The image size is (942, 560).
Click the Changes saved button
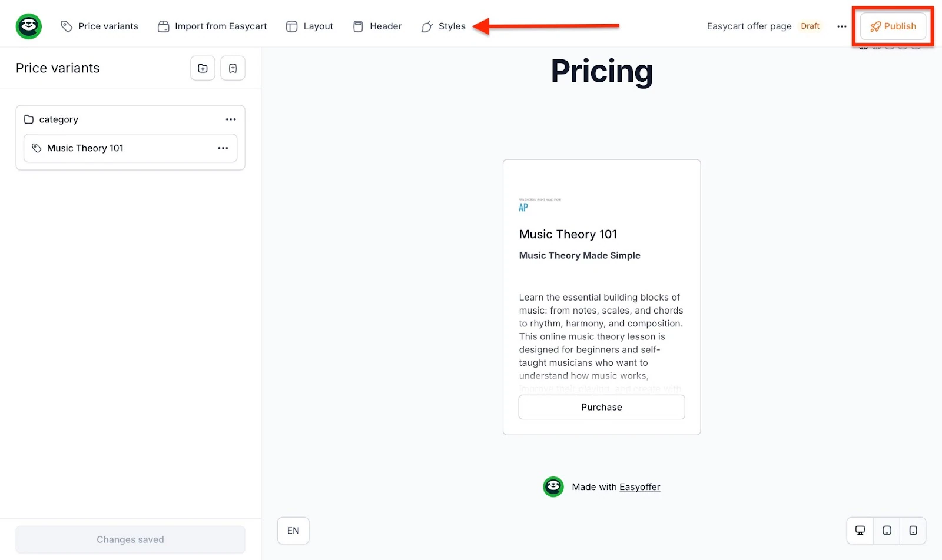[x=130, y=539]
